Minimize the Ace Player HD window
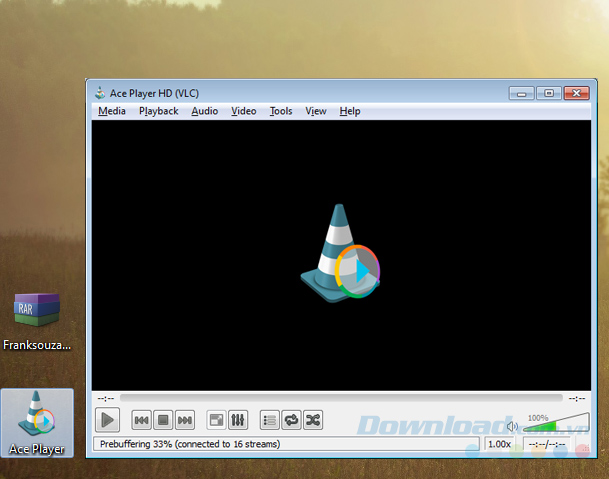This screenshot has height=479, width=609. click(521, 93)
